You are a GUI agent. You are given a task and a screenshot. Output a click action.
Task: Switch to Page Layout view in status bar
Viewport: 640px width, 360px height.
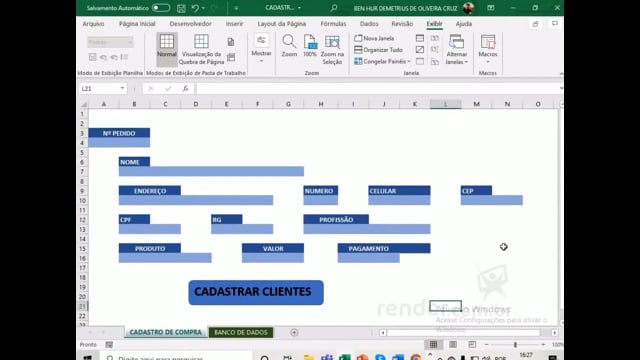[453, 345]
